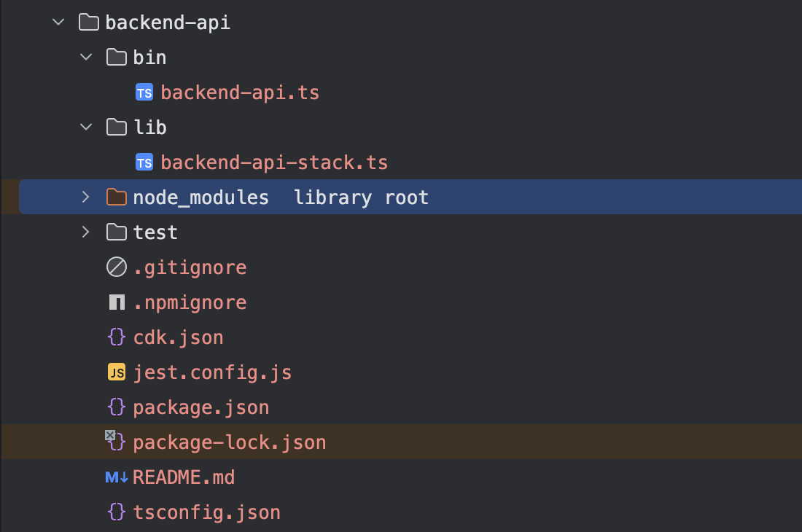
Task: Click the TypeScript icon beside backend-api.ts
Action: click(144, 93)
